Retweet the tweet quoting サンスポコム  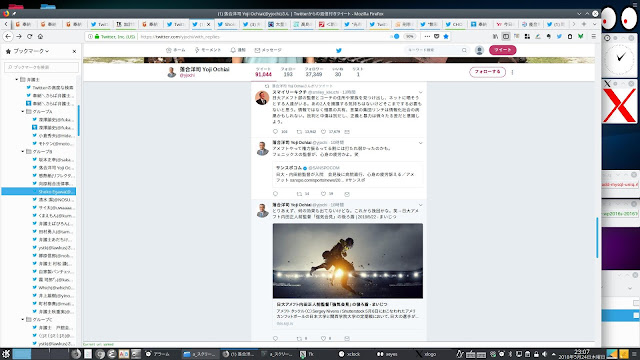pos(299,193)
